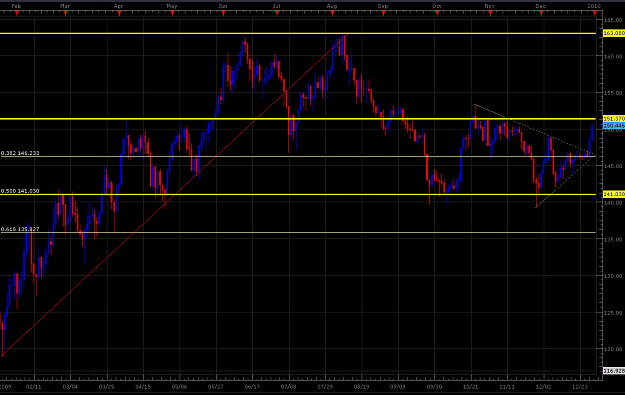Select the 0.618 135.827 Fibonacci label
This screenshot has height=395, width=625.
pos(20,229)
